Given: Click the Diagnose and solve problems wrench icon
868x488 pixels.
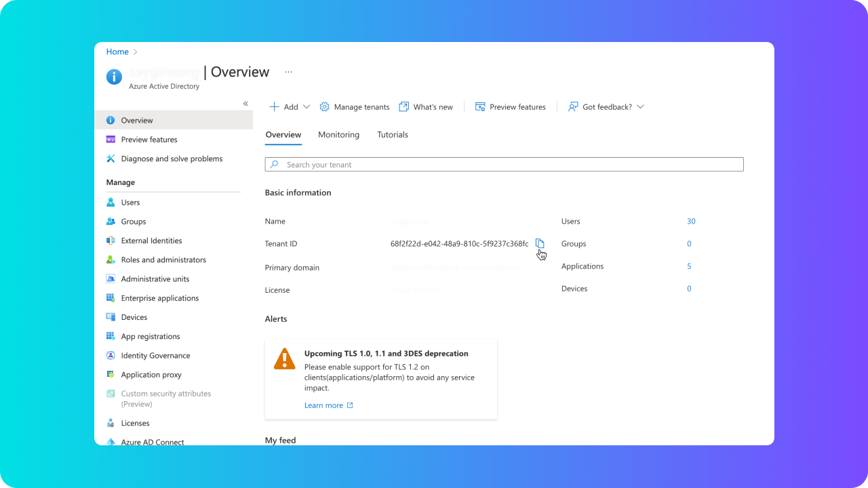Looking at the screenshot, I should [111, 159].
